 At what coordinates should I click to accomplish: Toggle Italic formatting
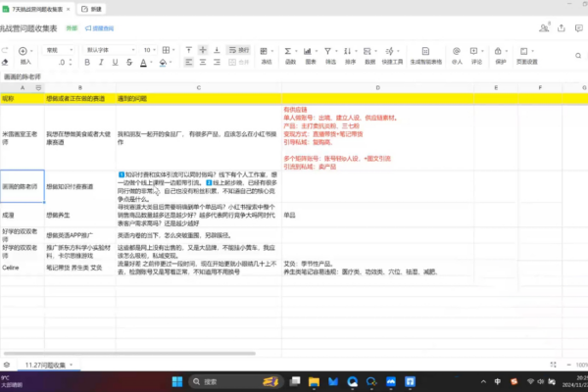[x=101, y=63]
